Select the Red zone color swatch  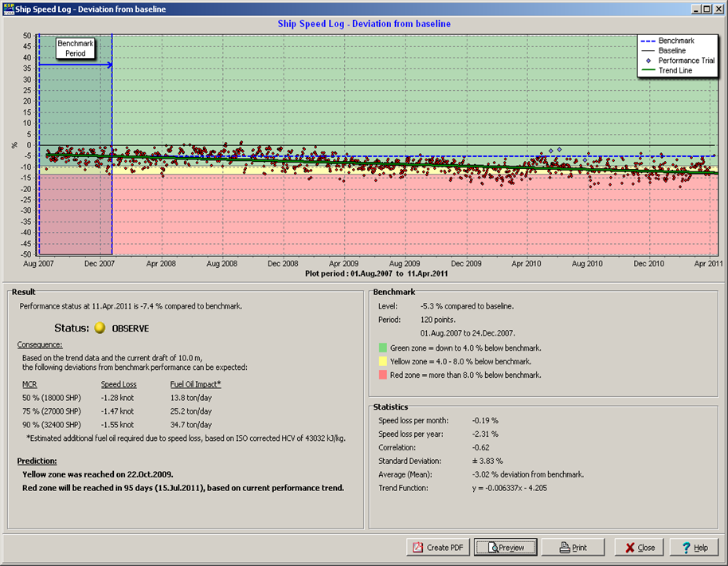click(x=383, y=375)
